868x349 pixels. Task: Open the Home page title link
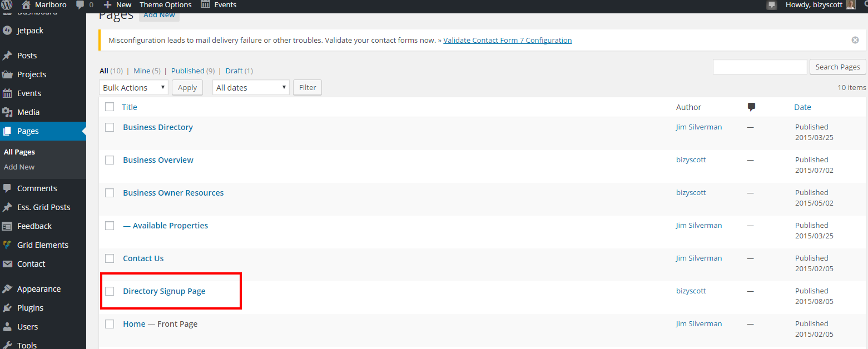[134, 324]
